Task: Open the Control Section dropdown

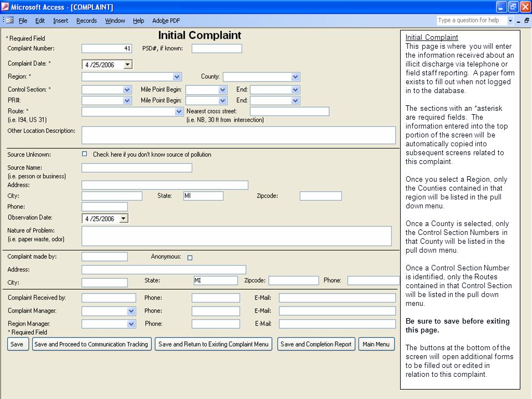Action: pyautogui.click(x=127, y=90)
